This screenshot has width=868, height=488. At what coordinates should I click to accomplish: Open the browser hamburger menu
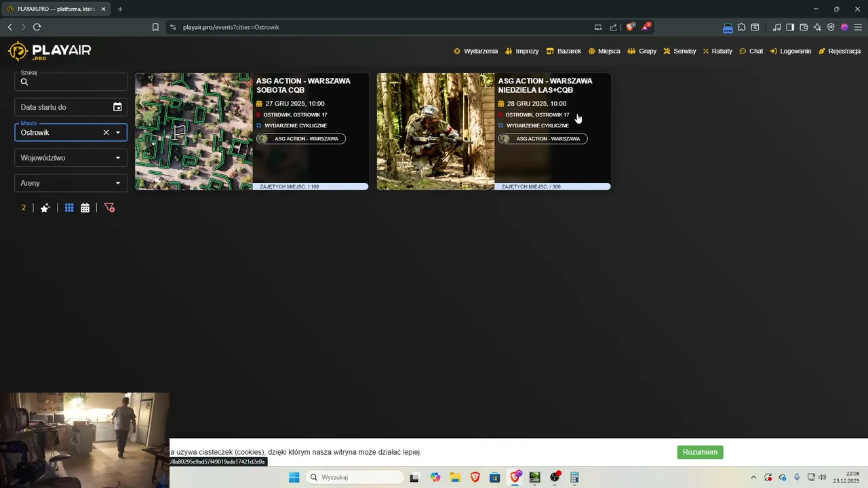coord(858,27)
